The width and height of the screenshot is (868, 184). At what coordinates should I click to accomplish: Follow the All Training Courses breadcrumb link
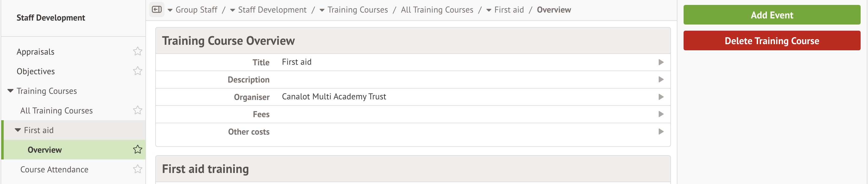(x=437, y=10)
